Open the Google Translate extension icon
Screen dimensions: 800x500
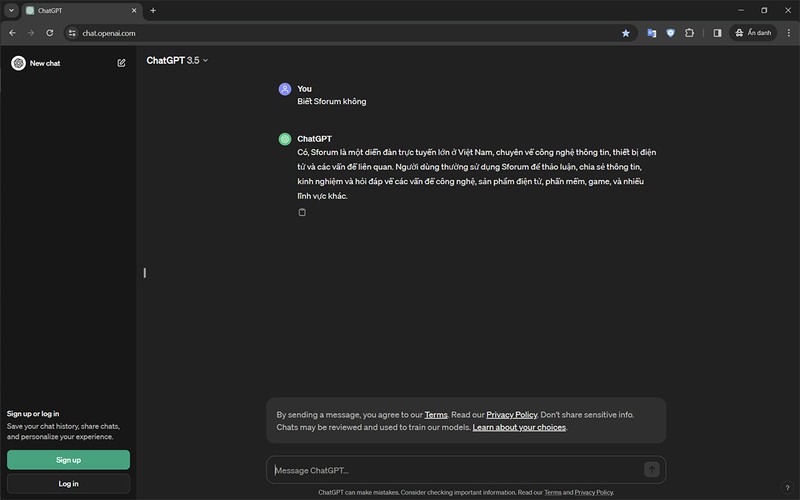(x=652, y=33)
